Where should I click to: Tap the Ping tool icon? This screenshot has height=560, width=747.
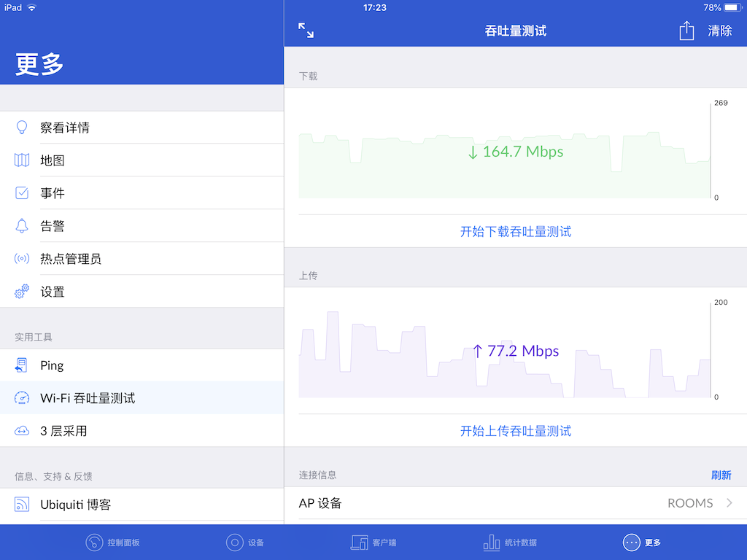click(22, 365)
